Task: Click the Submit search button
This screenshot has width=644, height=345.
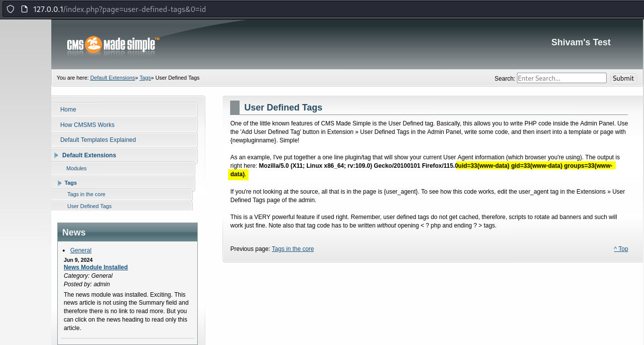Action: (x=624, y=78)
